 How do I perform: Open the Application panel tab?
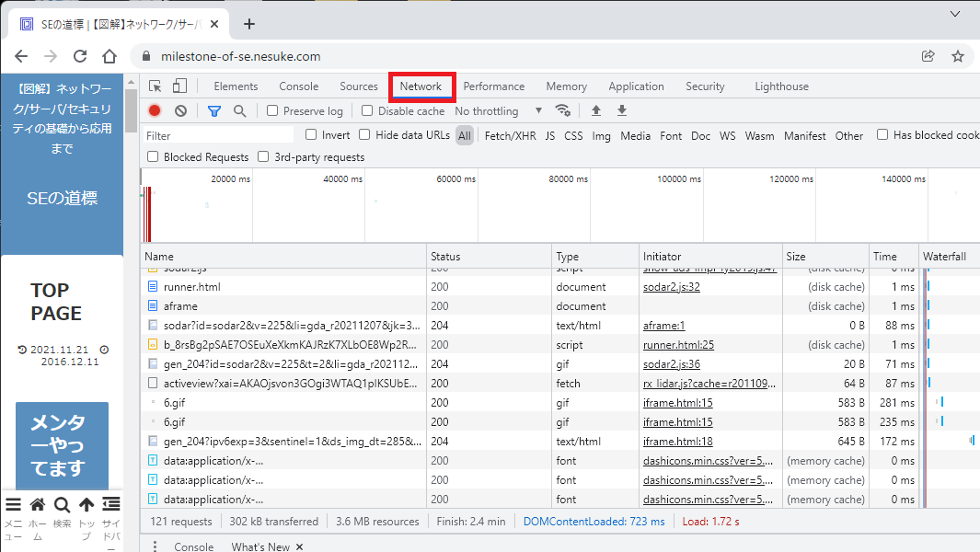coord(636,86)
